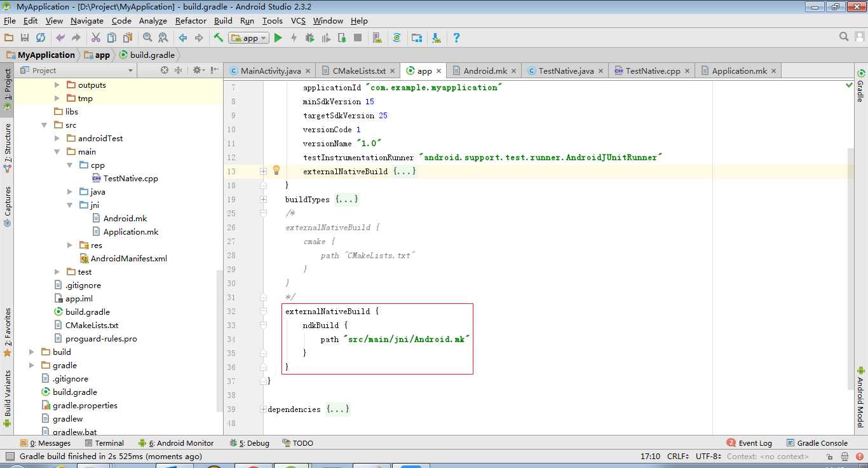This screenshot has width=868, height=468.
Task: Switch to the TestNative.cpp tab
Action: [652, 71]
